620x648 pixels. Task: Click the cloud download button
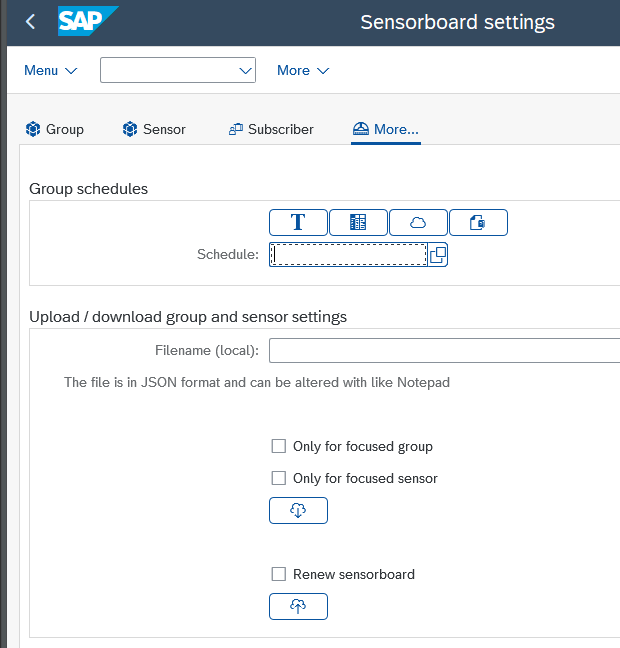298,510
